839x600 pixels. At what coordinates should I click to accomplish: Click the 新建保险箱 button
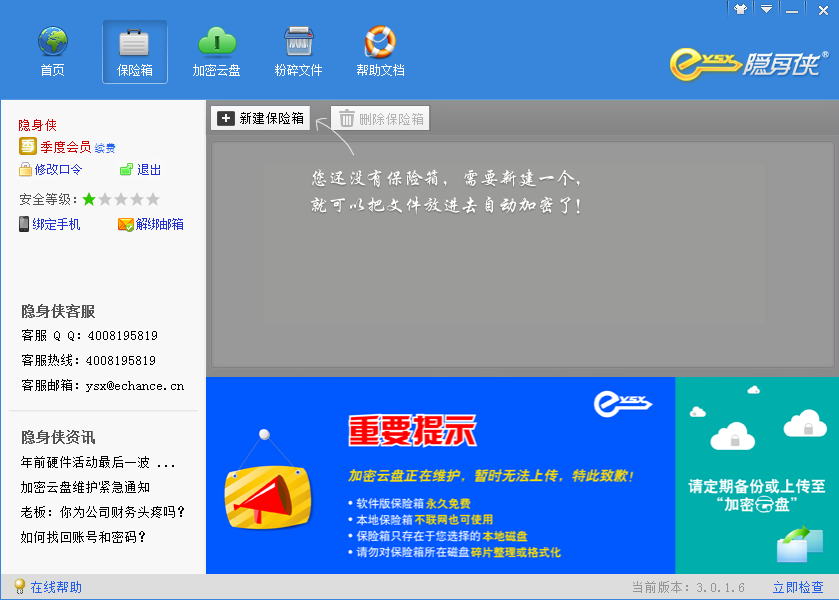click(x=261, y=118)
